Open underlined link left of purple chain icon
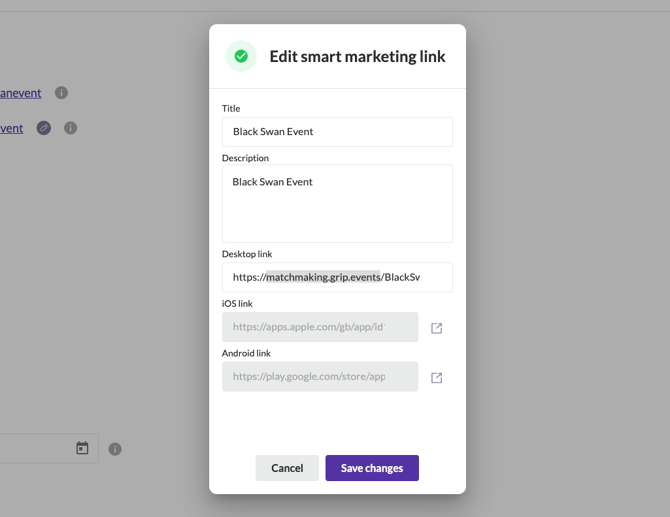Screen dimensions: 670x517 pyautogui.click(x=11, y=128)
